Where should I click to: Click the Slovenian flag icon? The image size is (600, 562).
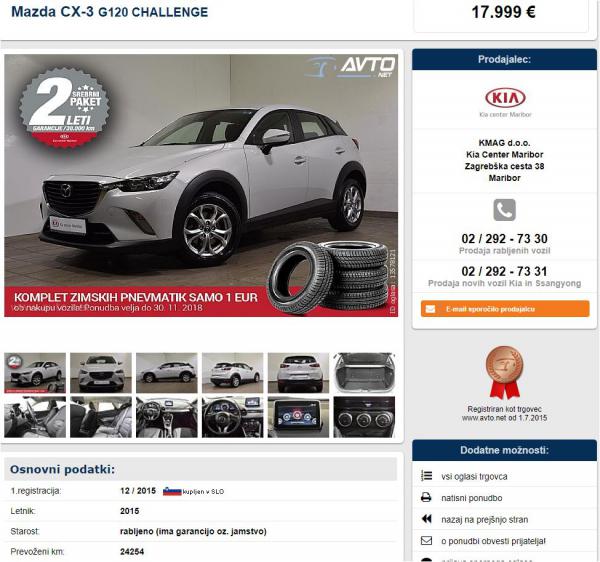coord(172,491)
